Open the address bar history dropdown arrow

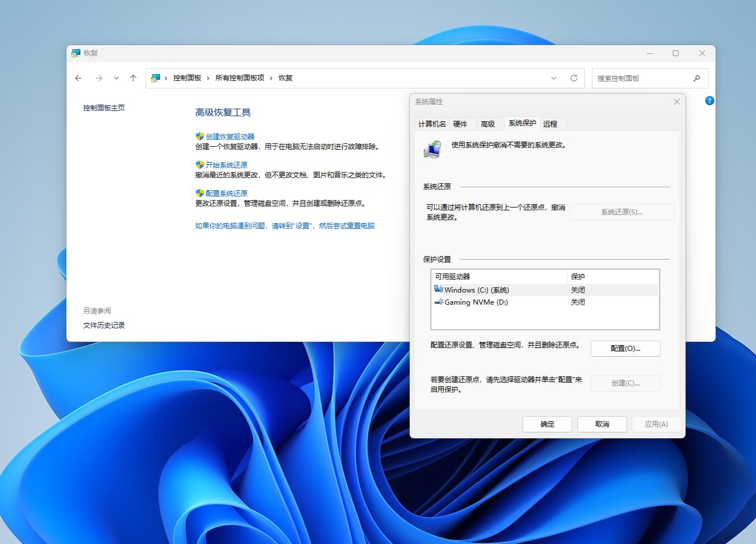pyautogui.click(x=554, y=77)
